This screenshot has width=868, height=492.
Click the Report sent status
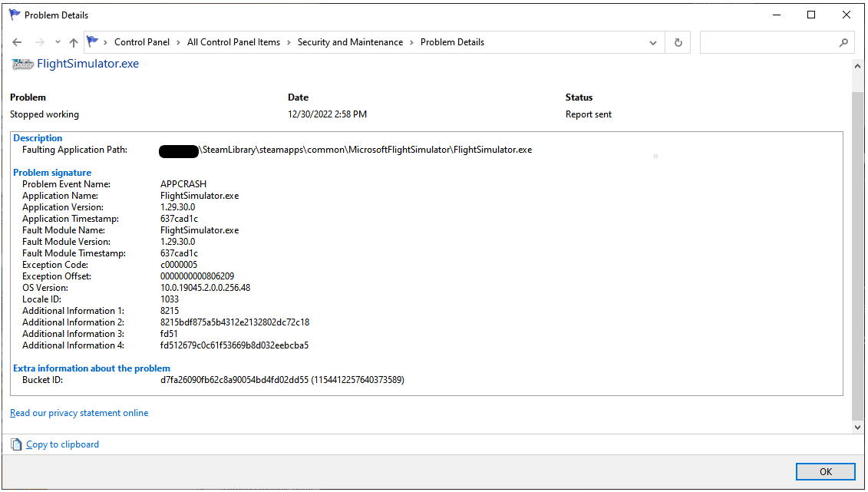pos(589,114)
